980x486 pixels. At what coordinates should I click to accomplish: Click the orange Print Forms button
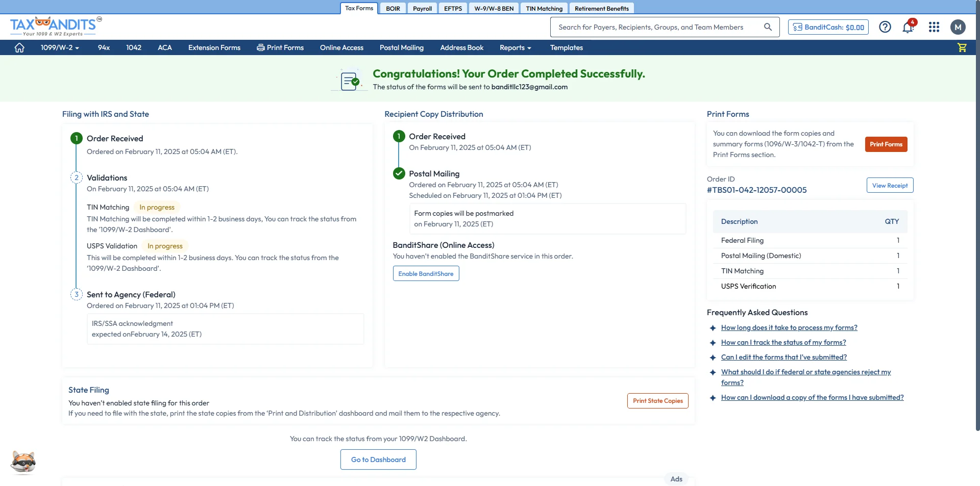tap(886, 144)
